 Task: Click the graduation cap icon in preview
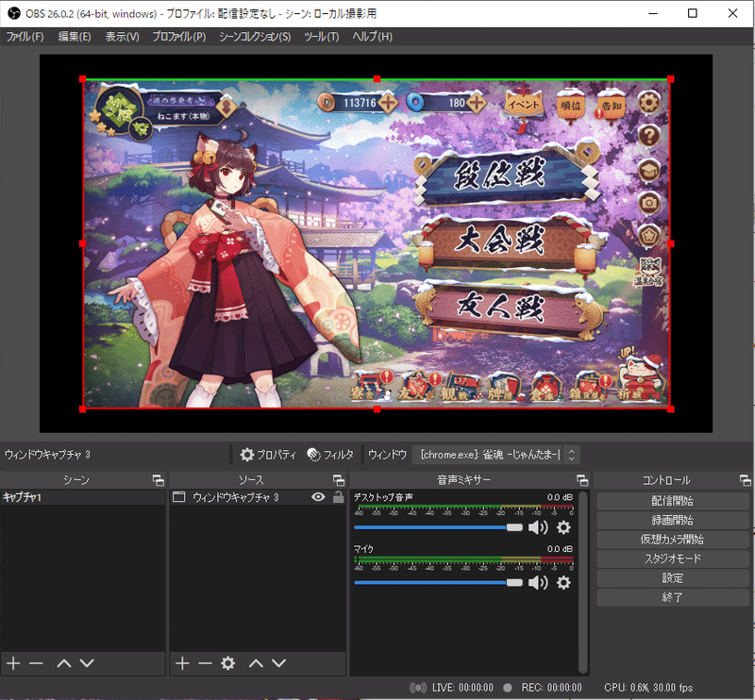[x=648, y=170]
